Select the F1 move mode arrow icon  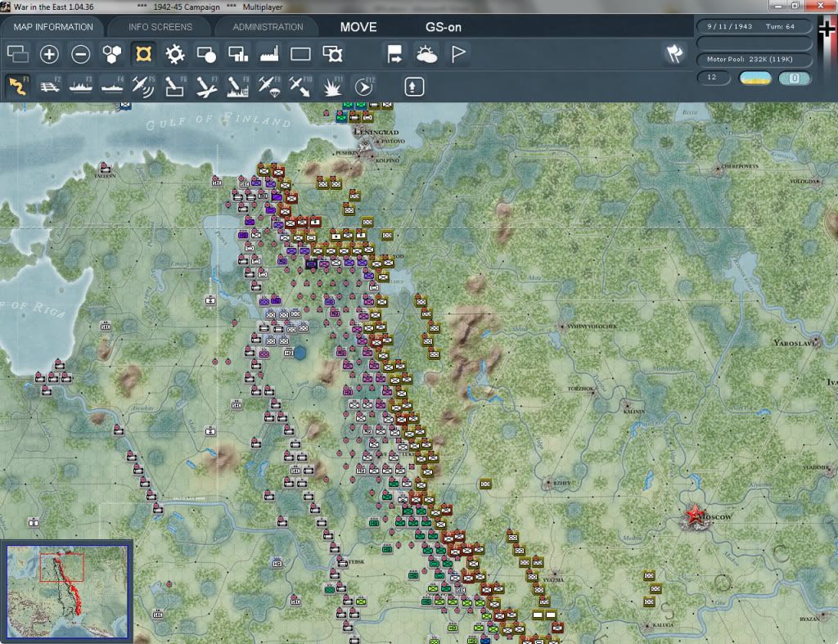[x=18, y=86]
